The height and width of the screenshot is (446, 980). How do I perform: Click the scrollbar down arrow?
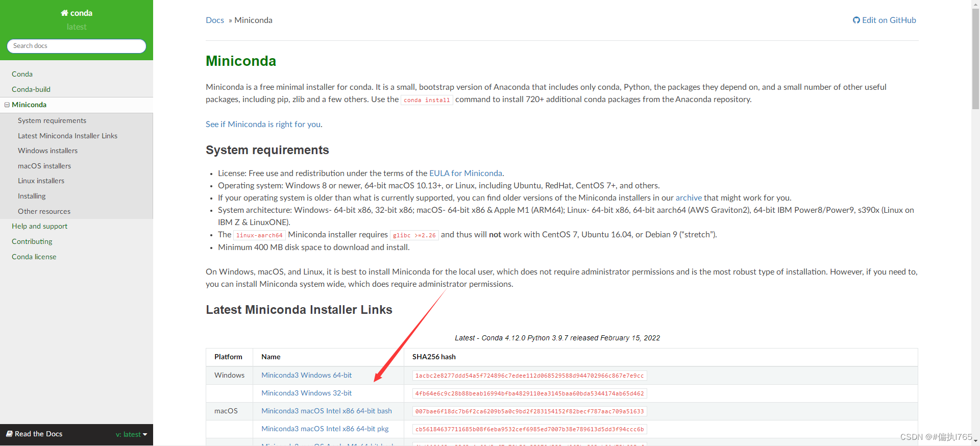click(x=975, y=441)
